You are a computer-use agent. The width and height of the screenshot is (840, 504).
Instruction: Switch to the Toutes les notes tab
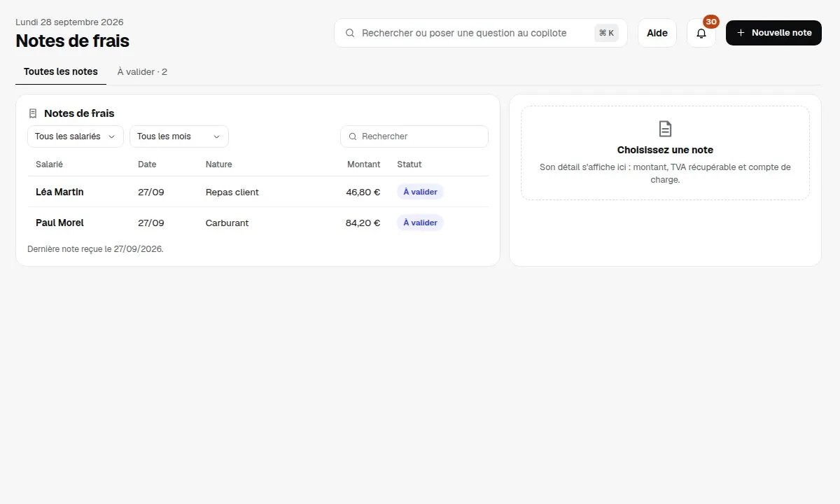pos(61,71)
